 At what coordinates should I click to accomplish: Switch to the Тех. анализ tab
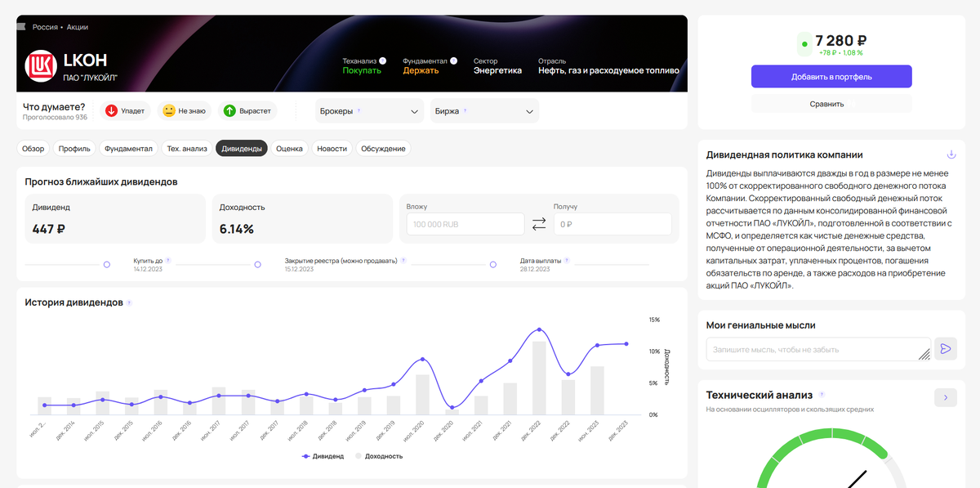click(186, 149)
